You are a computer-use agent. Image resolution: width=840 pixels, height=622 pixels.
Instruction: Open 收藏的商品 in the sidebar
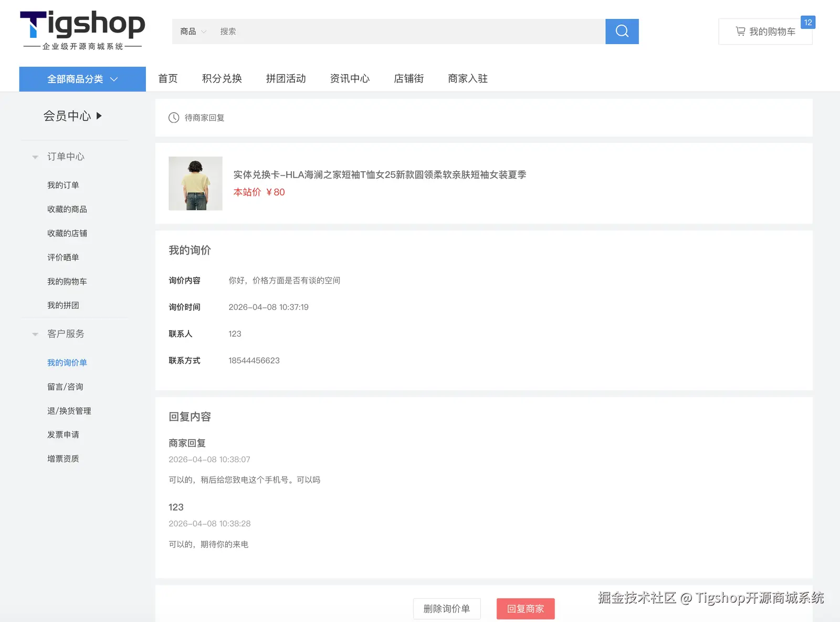67,209
